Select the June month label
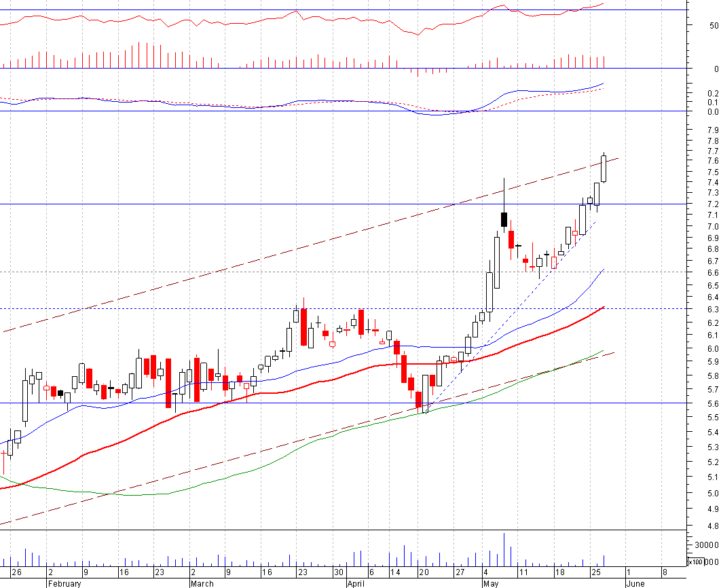The image size is (721, 588). click(635, 583)
